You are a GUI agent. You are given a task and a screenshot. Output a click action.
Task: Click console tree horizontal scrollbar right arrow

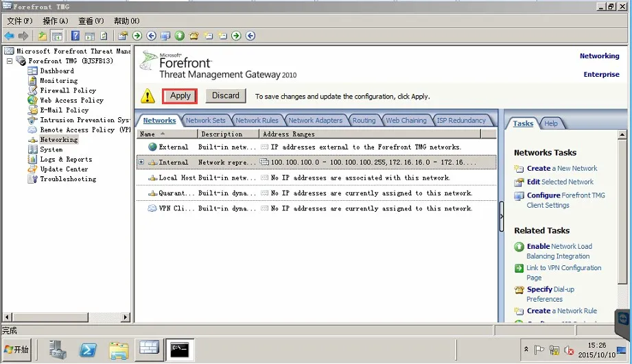point(126,317)
